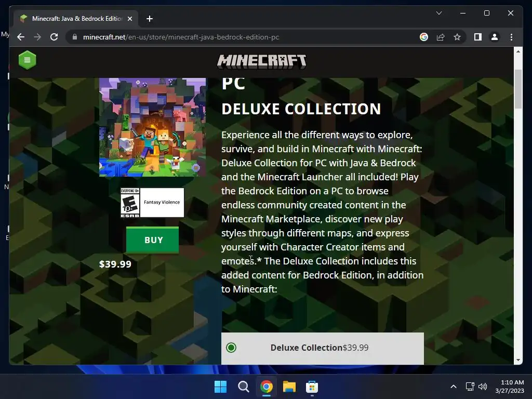Select the Minecraft Java & Bedrock tab
This screenshot has height=399, width=532.
76,19
